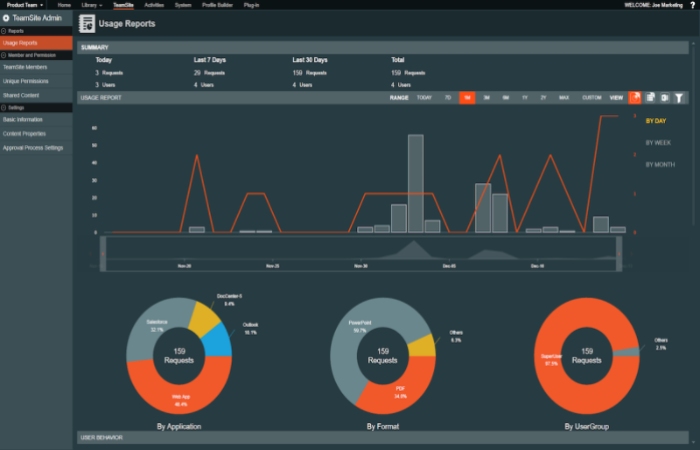Click the 'Last 30 Days' summary heading
This screenshot has height=450, width=700.
click(x=310, y=60)
